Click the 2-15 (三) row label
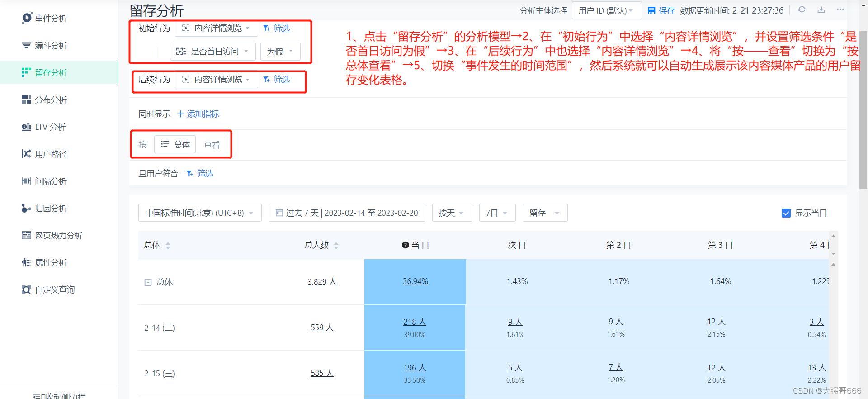The height and width of the screenshot is (399, 868). coord(159,374)
